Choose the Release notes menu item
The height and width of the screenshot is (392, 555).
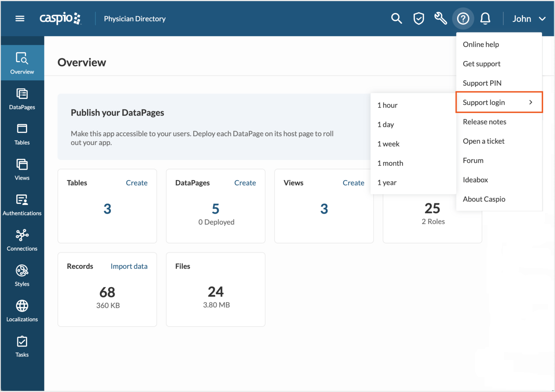(x=485, y=122)
